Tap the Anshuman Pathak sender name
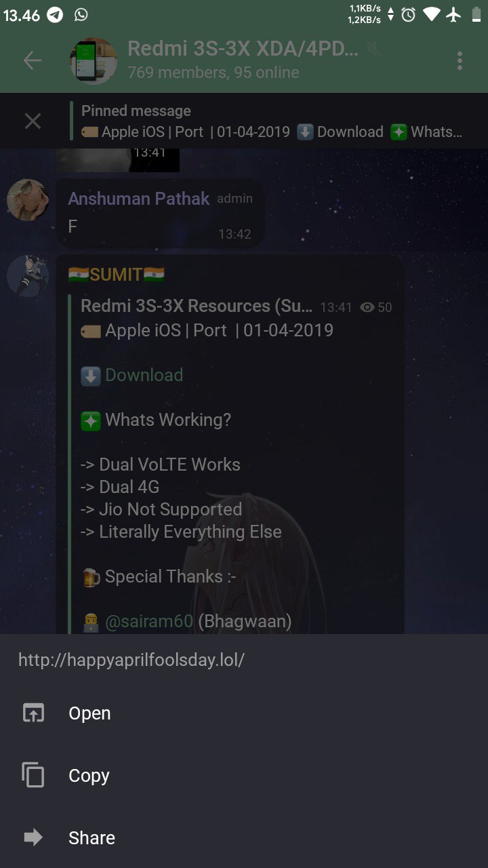 (139, 199)
